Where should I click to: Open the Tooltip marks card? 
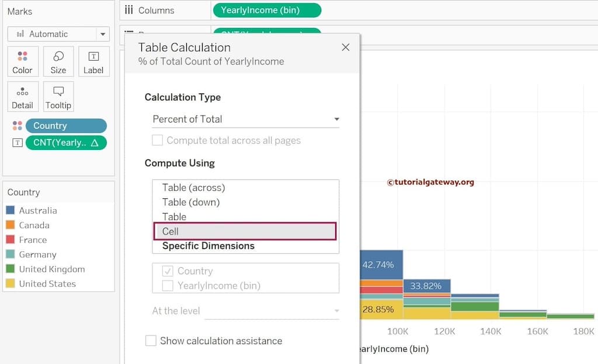tap(58, 97)
